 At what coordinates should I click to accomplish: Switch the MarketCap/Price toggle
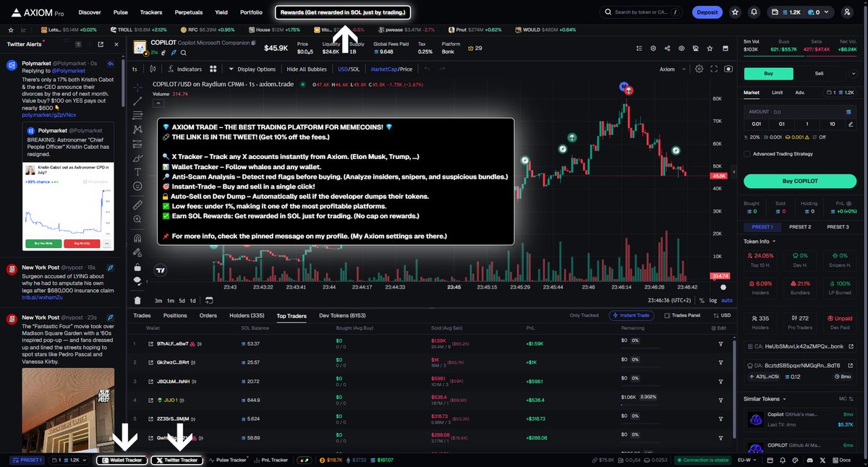tap(391, 69)
